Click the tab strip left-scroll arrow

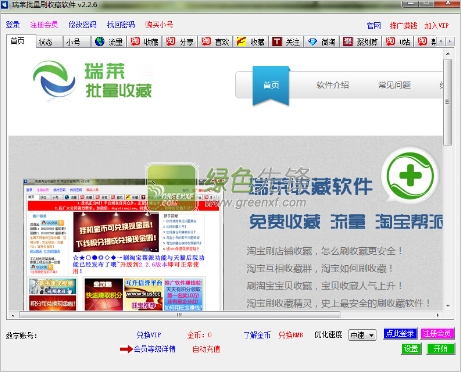pyautogui.click(x=442, y=42)
